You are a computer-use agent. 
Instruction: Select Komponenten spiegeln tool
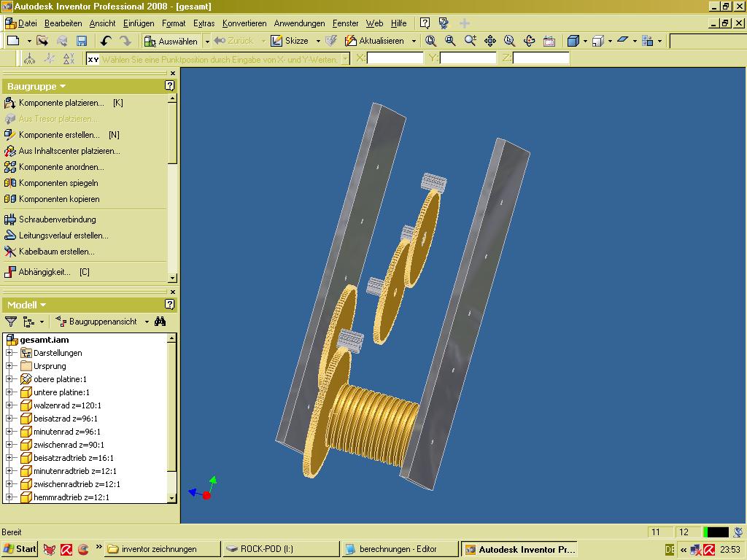pos(51,183)
